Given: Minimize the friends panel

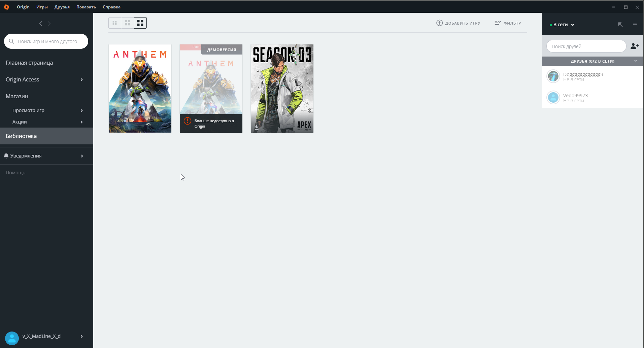Looking at the screenshot, I should 635,24.
